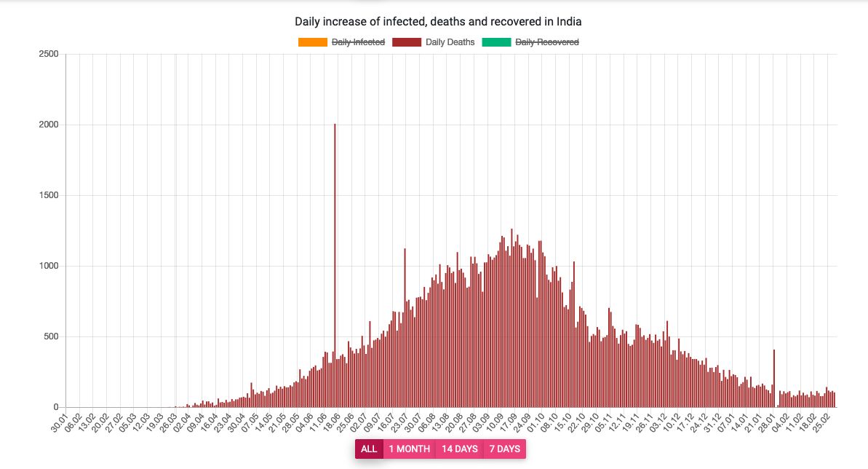The image size is (868, 469).
Task: Click the 18.06 date label on x-axis
Action: point(330,422)
